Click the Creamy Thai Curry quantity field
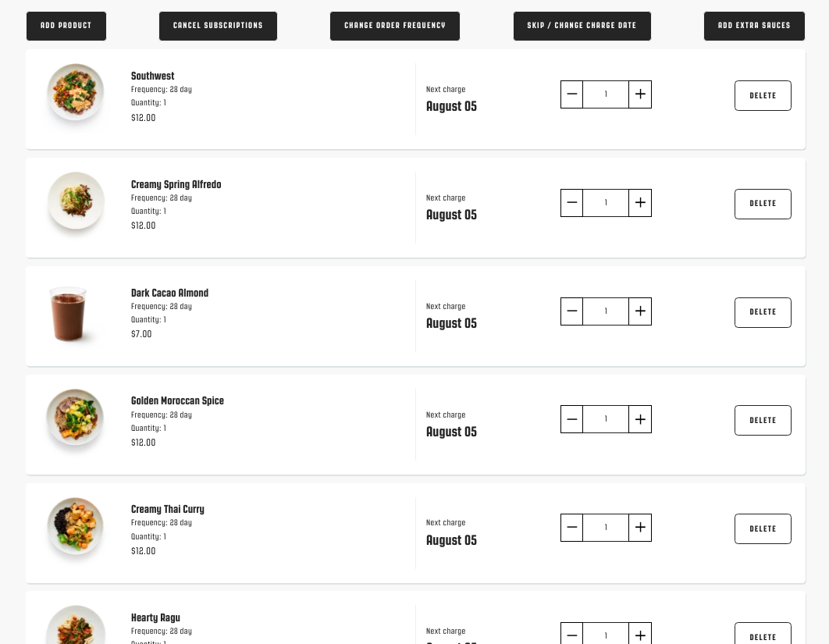The width and height of the screenshot is (829, 644). click(606, 527)
